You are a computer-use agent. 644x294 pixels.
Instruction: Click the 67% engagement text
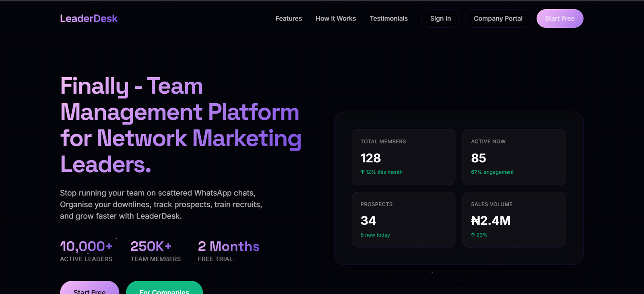[492, 172]
